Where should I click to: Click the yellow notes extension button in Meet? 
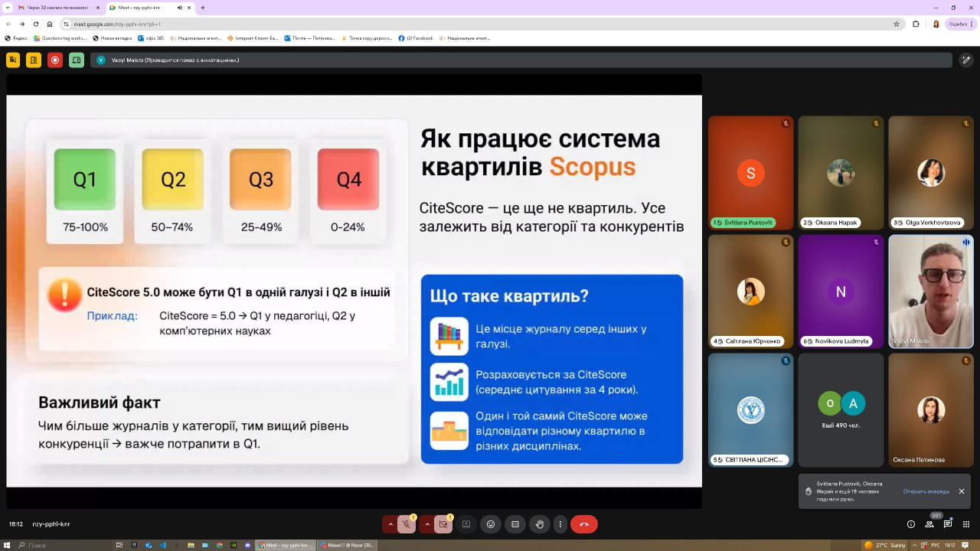(34, 60)
